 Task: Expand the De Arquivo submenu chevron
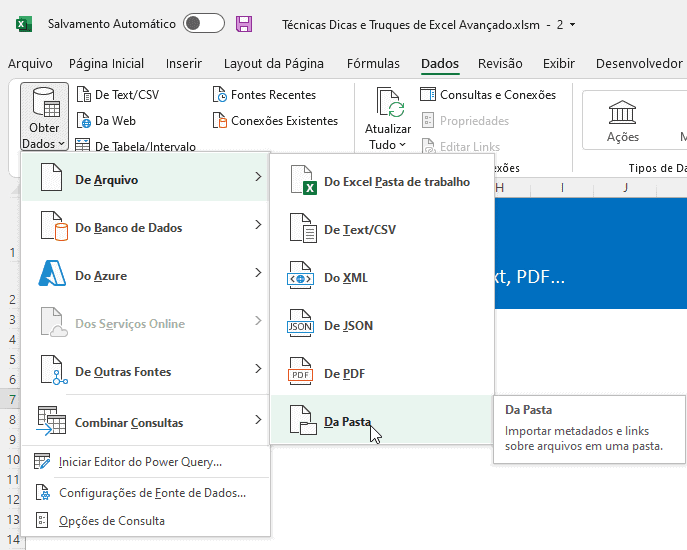pyautogui.click(x=258, y=177)
